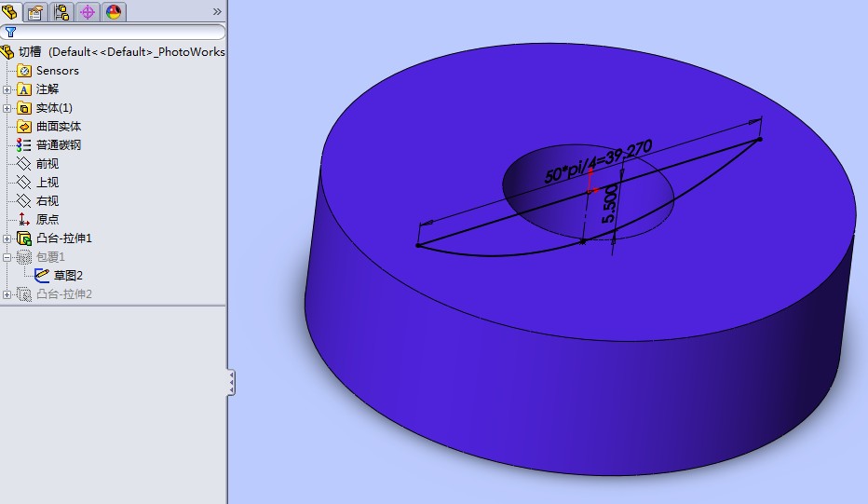
Task: Expand the 实体(1) solid bodies node
Action: point(7,109)
